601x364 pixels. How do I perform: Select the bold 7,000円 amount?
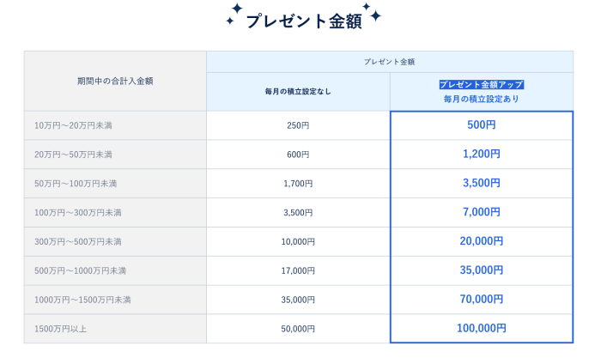click(x=481, y=212)
